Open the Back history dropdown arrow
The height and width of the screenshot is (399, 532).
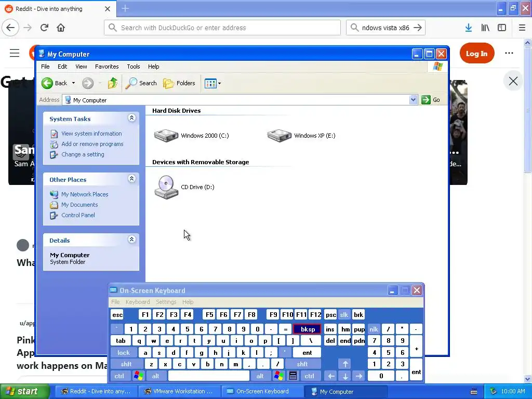[73, 83]
